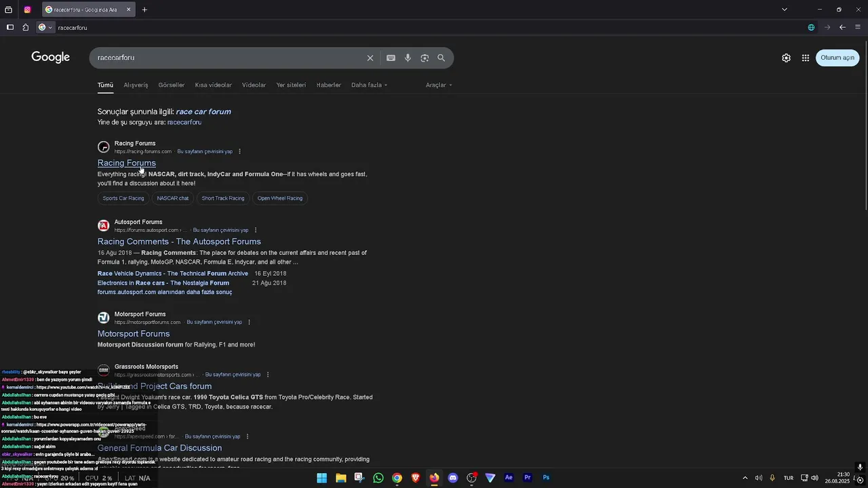Go back using browser back arrow
The width and height of the screenshot is (868, 488).
842,27
